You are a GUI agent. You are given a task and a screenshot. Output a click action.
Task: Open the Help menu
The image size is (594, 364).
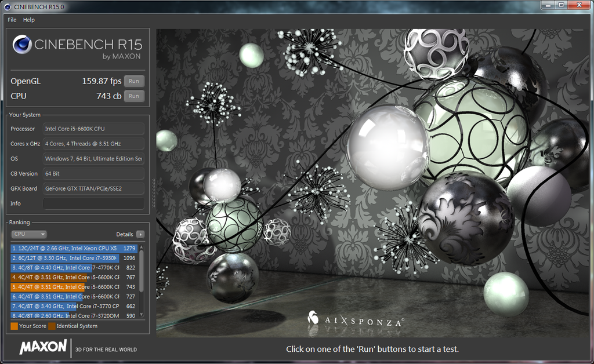point(29,20)
